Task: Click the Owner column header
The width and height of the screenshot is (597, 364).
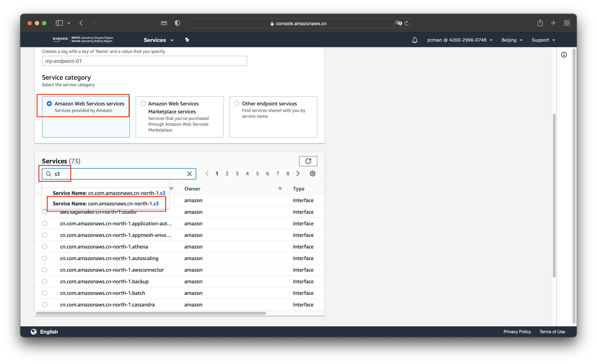Action: (192, 189)
